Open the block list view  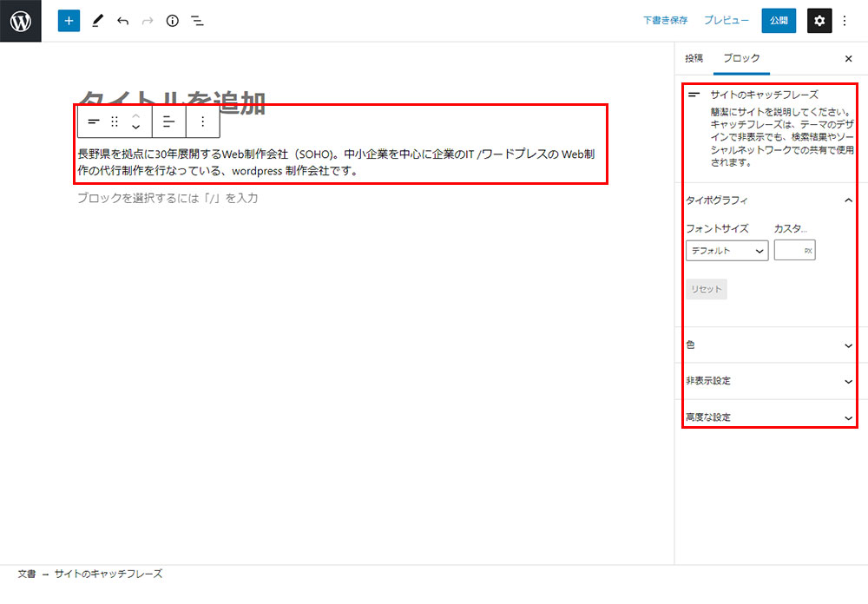click(x=198, y=21)
